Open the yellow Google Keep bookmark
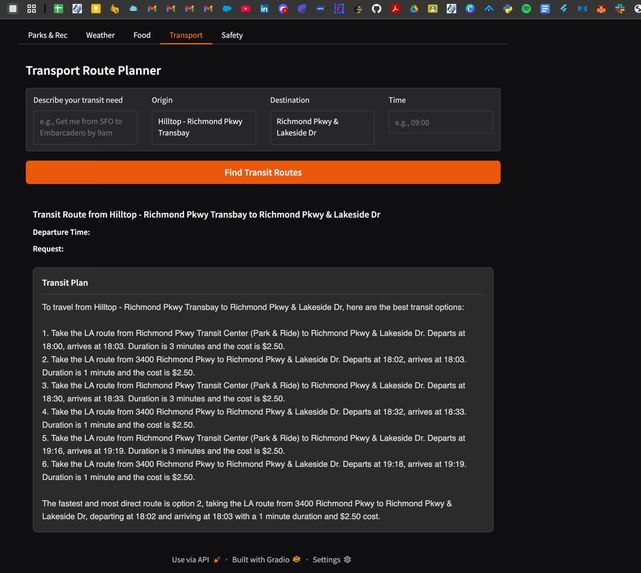The width and height of the screenshot is (641, 573). (96, 9)
